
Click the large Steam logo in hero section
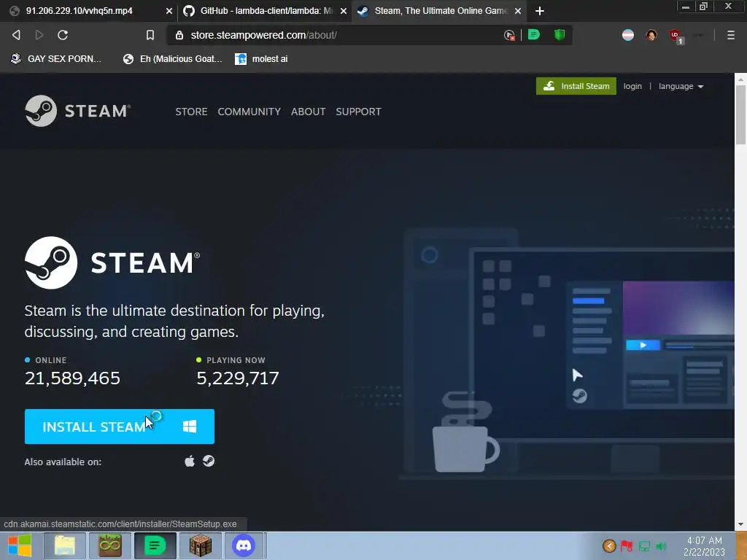point(112,262)
